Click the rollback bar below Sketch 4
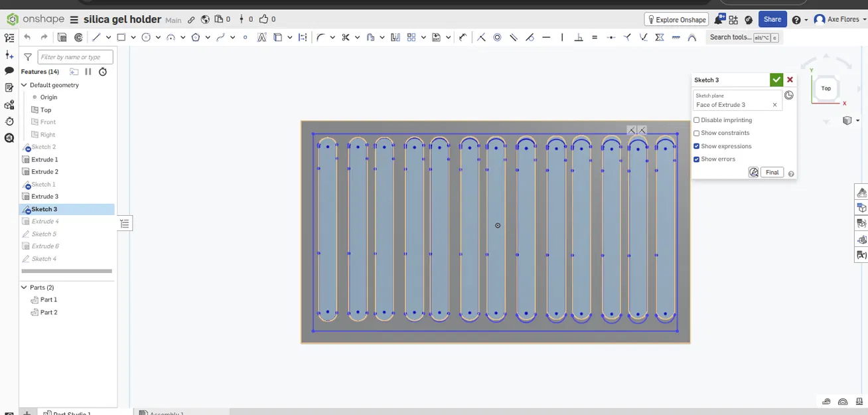 coord(66,271)
